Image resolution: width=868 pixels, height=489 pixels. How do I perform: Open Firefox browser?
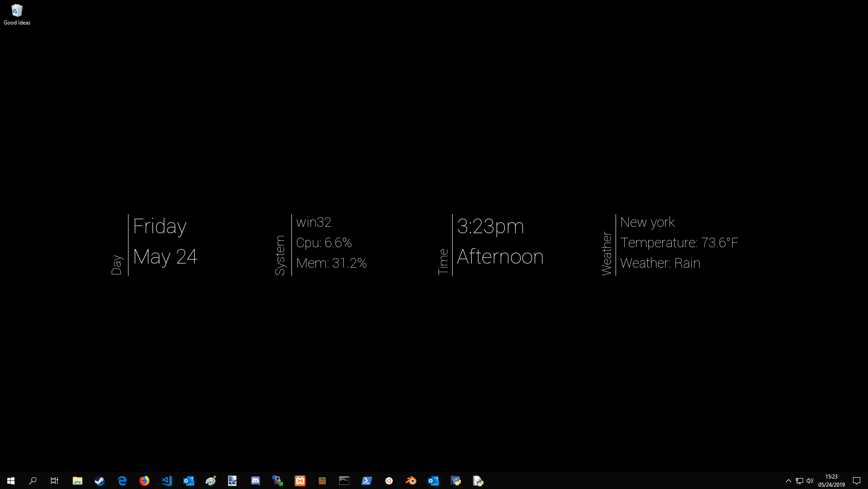144,481
